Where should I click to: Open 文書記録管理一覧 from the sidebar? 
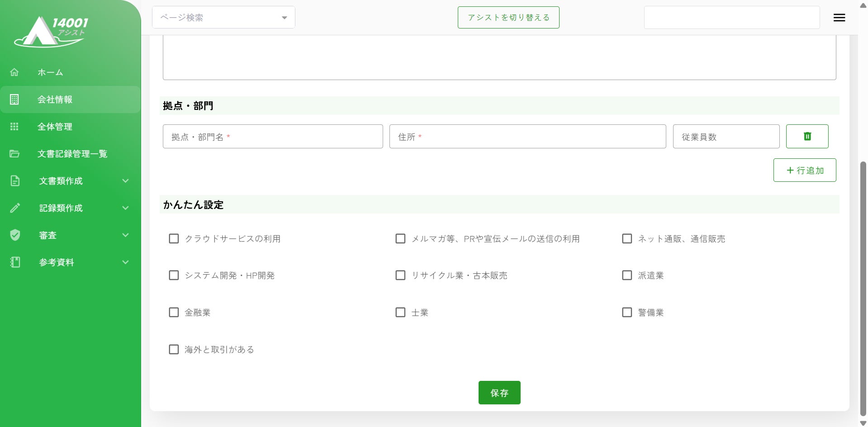coord(72,154)
